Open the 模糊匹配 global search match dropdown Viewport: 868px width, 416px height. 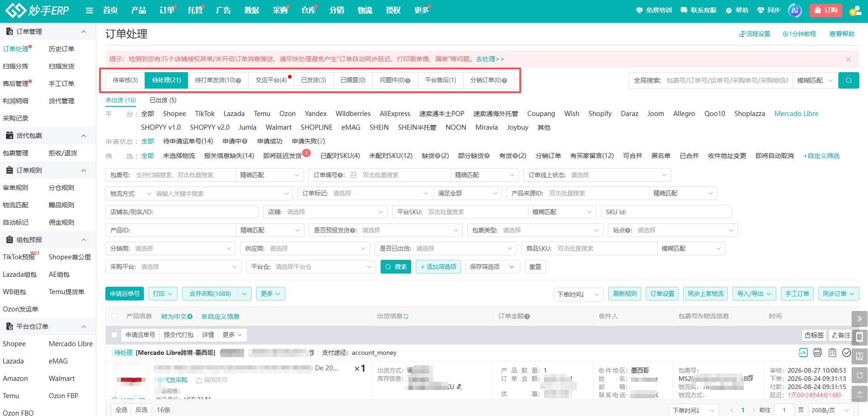pyautogui.click(x=815, y=80)
